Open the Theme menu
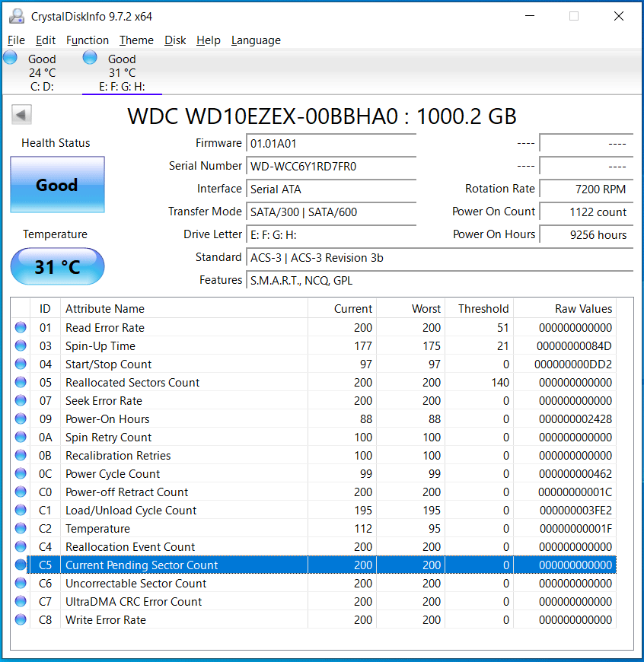Image resolution: width=644 pixels, height=662 pixels. point(136,40)
